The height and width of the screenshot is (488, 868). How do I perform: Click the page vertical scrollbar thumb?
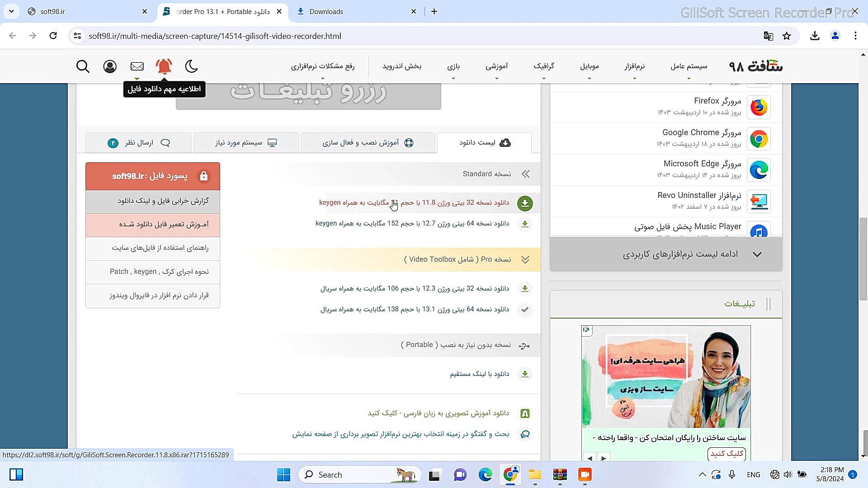(x=863, y=258)
